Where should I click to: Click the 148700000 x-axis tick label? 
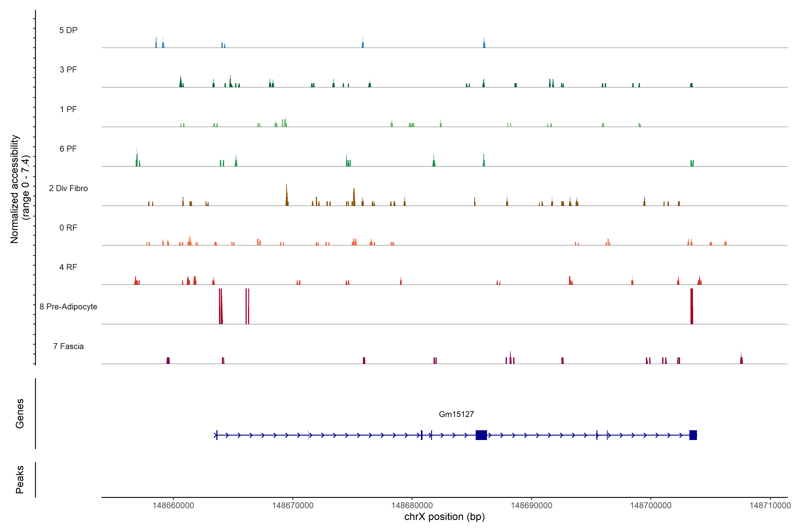pos(650,505)
